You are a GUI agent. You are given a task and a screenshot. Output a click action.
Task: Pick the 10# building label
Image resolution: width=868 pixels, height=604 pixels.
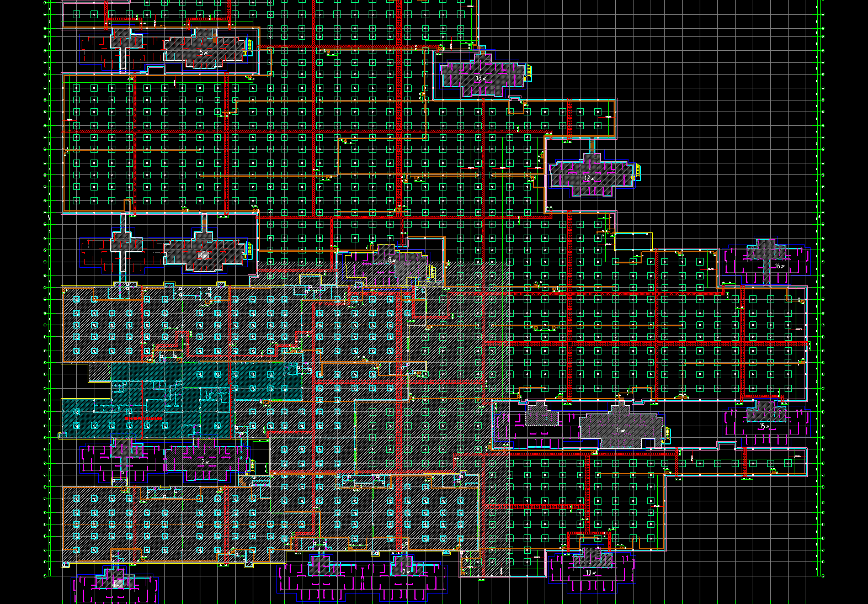[x=591, y=573]
